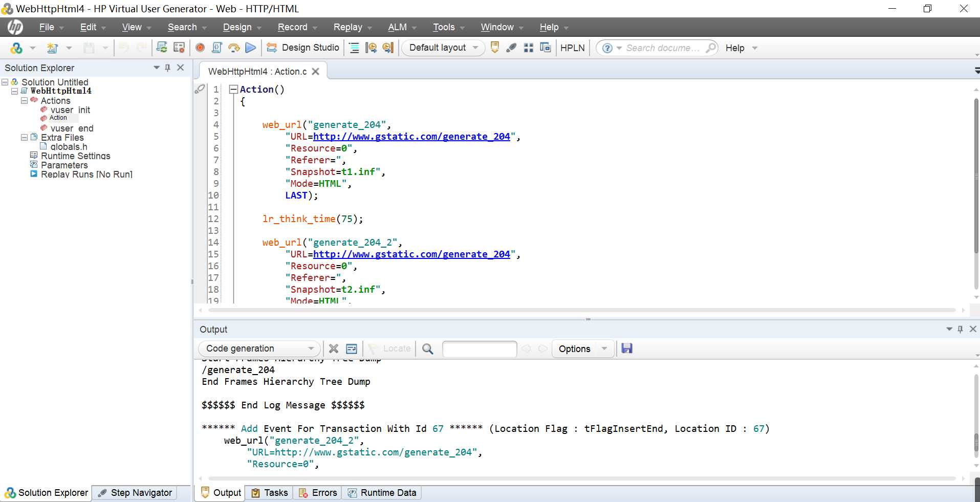Switch to the Errors tab

(x=318, y=493)
